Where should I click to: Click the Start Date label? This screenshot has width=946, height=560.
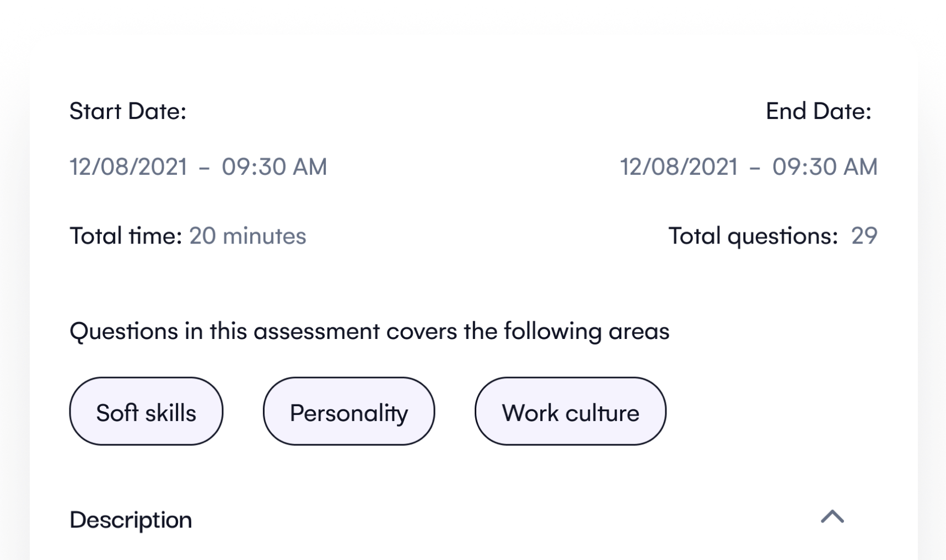coord(128,111)
